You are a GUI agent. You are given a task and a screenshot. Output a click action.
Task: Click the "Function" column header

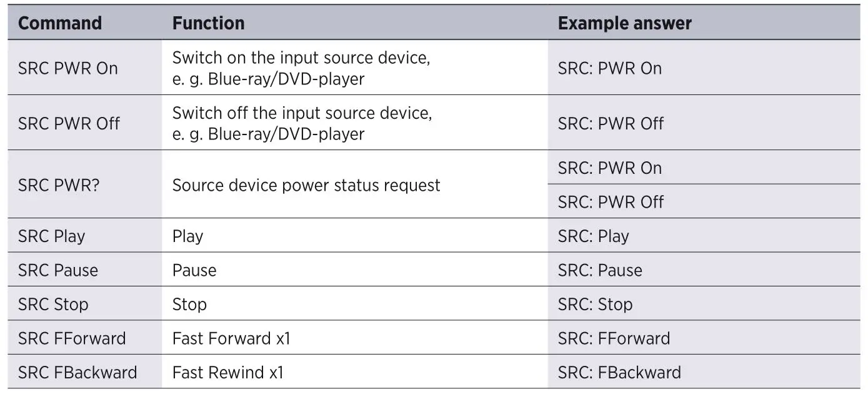pos(208,23)
